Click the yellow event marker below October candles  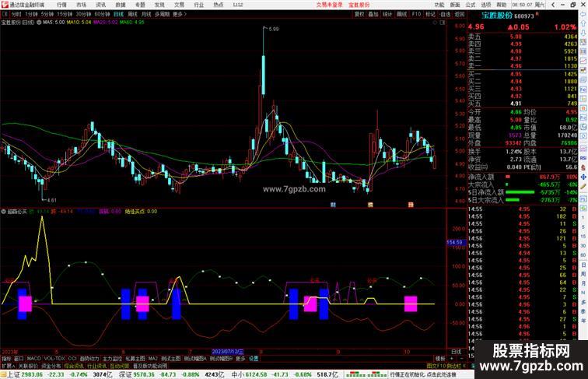(411, 205)
